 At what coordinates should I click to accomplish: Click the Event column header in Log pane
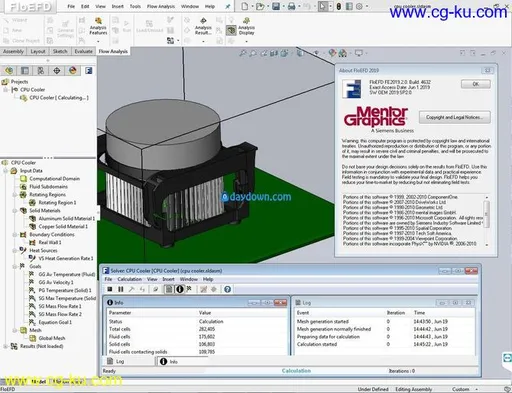[303, 313]
